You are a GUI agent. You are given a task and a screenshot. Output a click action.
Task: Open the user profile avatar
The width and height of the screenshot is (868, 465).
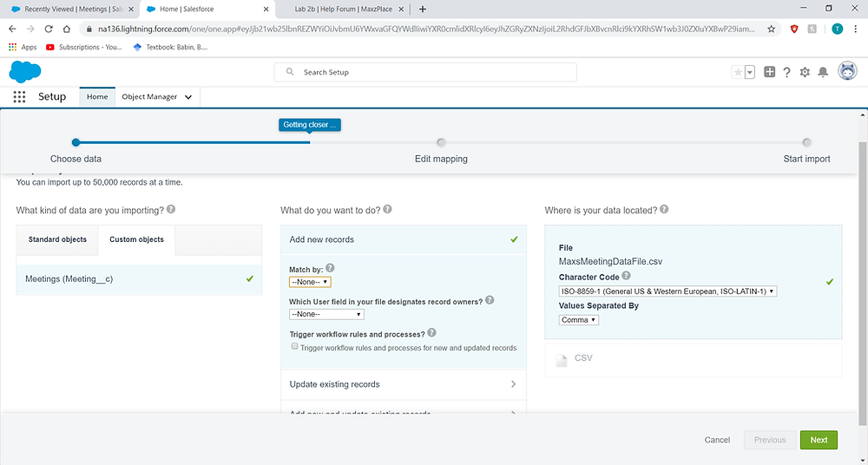(847, 71)
